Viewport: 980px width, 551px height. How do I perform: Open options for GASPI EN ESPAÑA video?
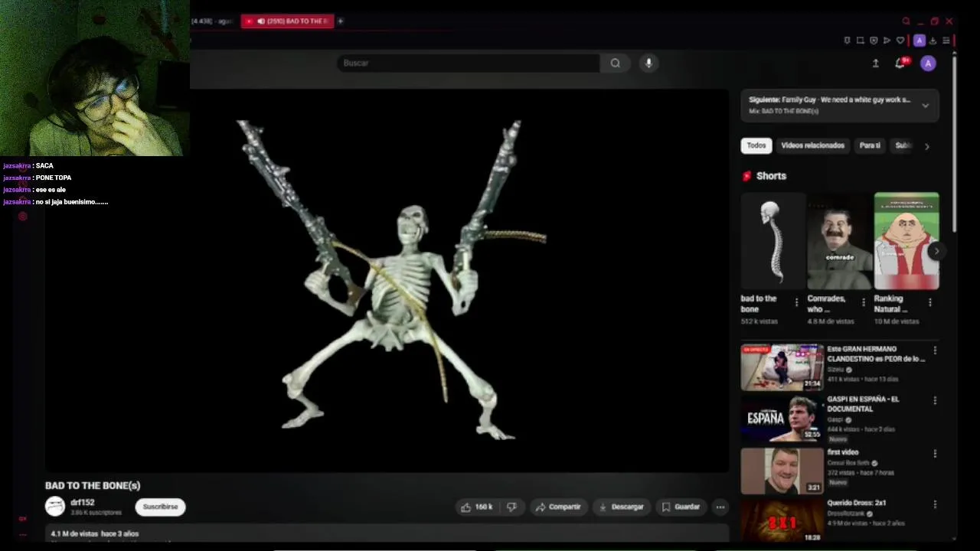(934, 400)
